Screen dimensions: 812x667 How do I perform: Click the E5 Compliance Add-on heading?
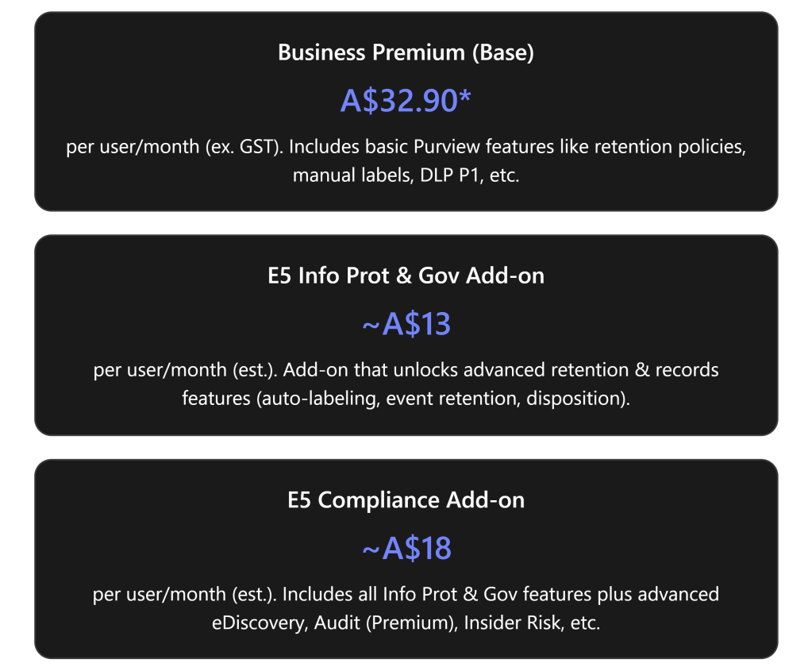tap(406, 500)
